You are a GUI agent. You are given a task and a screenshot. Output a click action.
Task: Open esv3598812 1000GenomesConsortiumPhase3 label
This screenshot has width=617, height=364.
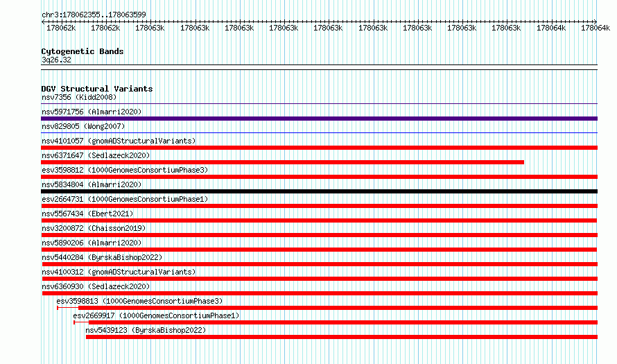125,170
